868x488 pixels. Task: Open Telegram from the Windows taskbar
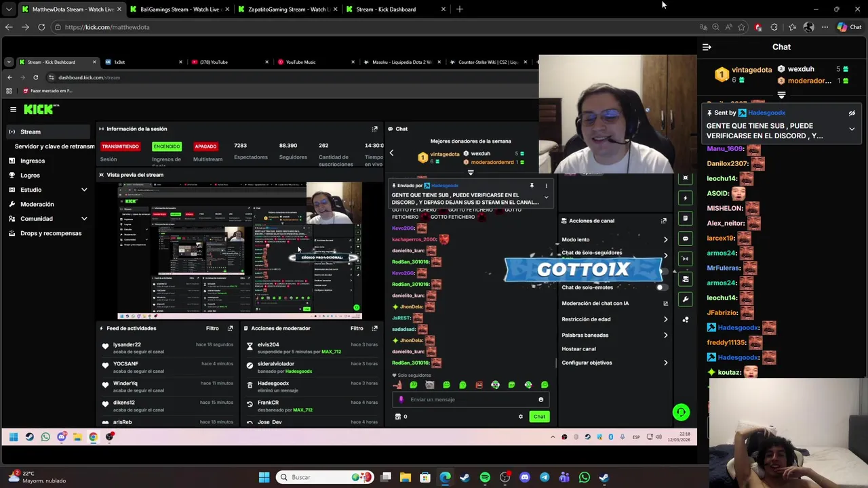point(545,477)
